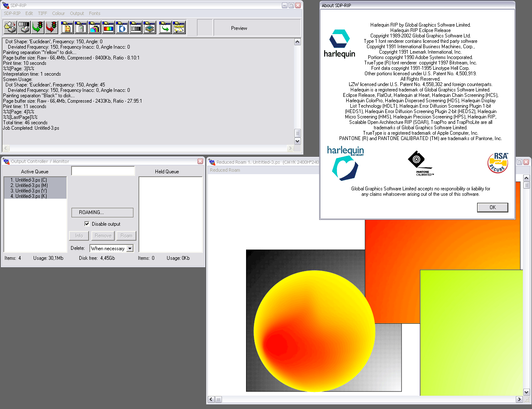The image size is (532, 409).
Task: Click the log window scroll-up arrow
Action: (x=297, y=42)
